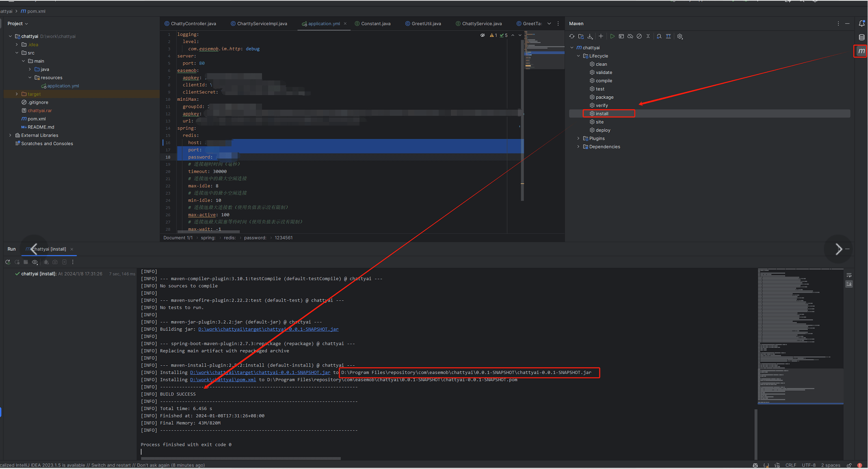Reload all Maven projects

(572, 37)
